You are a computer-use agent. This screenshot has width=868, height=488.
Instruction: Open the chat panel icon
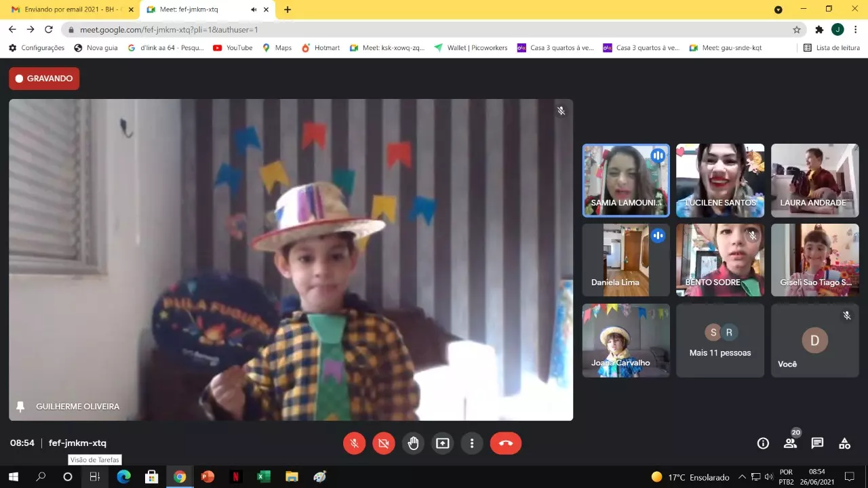pos(817,443)
